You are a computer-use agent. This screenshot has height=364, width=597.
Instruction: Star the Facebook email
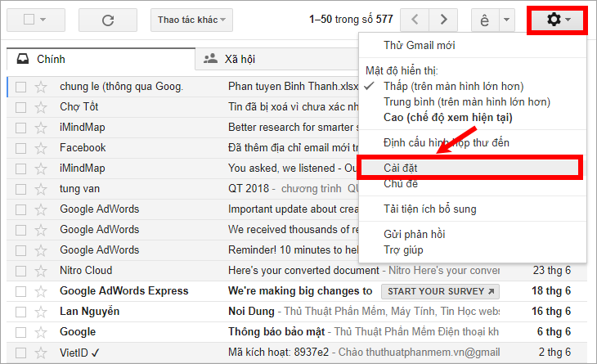click(41, 148)
